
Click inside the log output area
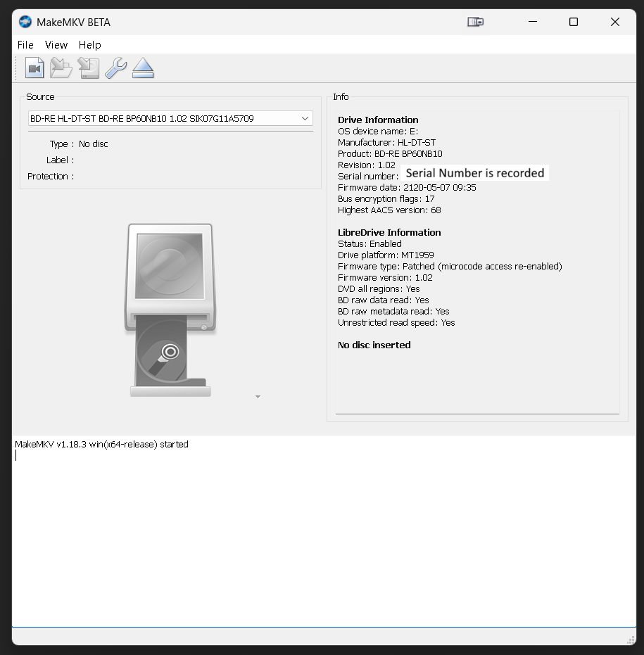point(324,531)
